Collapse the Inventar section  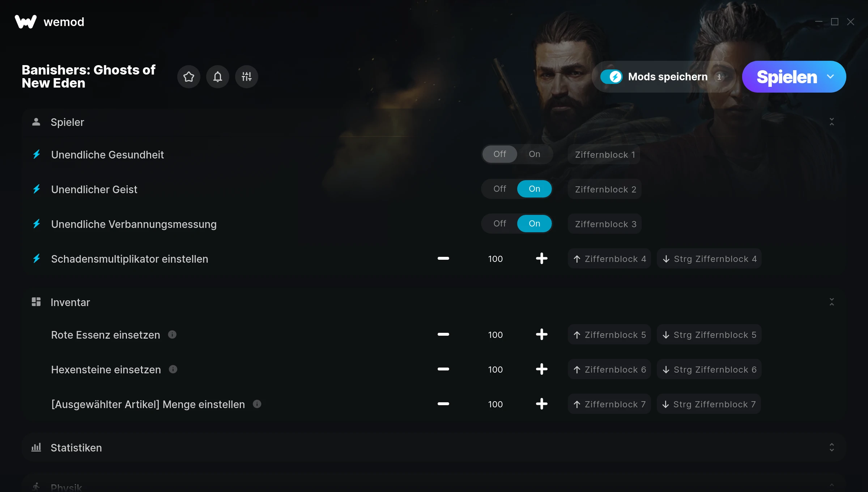[x=832, y=302]
